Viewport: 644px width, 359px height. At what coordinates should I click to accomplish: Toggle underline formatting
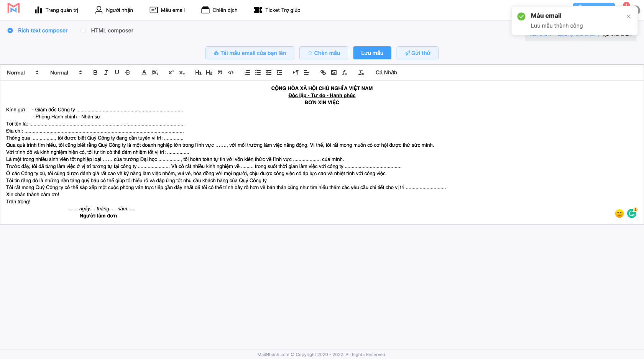117,72
